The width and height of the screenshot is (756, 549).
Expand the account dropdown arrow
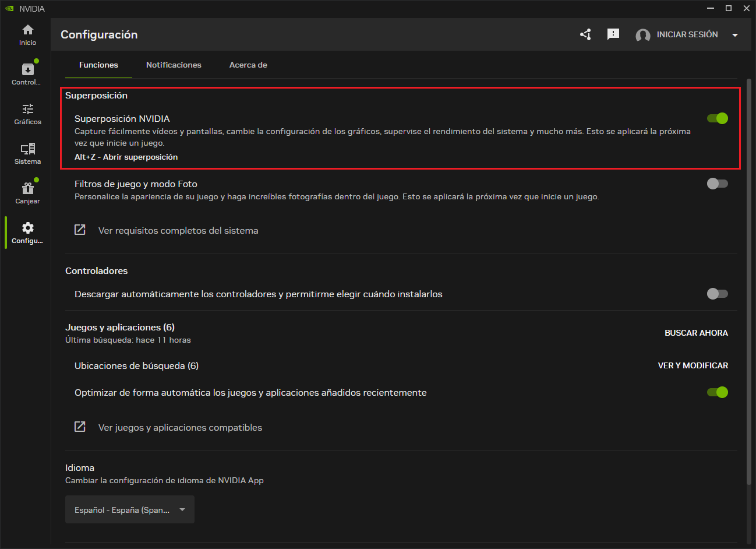coord(735,35)
